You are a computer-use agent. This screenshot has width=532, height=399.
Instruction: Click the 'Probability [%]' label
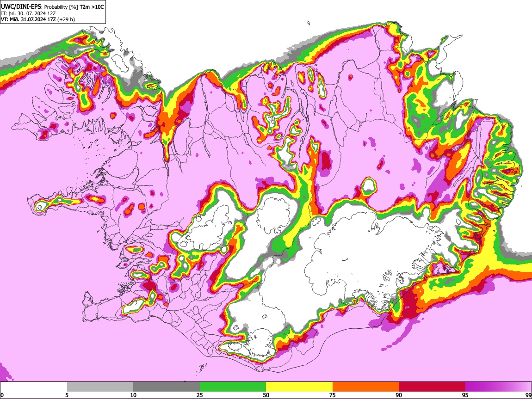click(x=62, y=7)
